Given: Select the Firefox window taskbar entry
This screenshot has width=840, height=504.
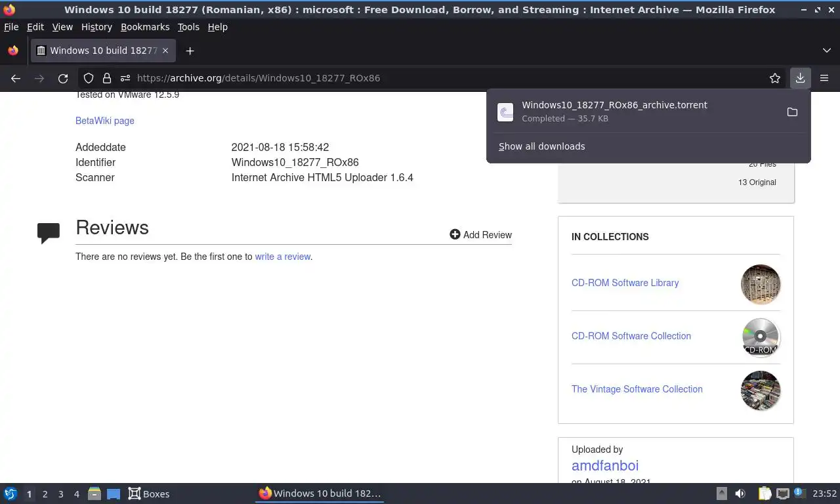Looking at the screenshot, I should [320, 493].
